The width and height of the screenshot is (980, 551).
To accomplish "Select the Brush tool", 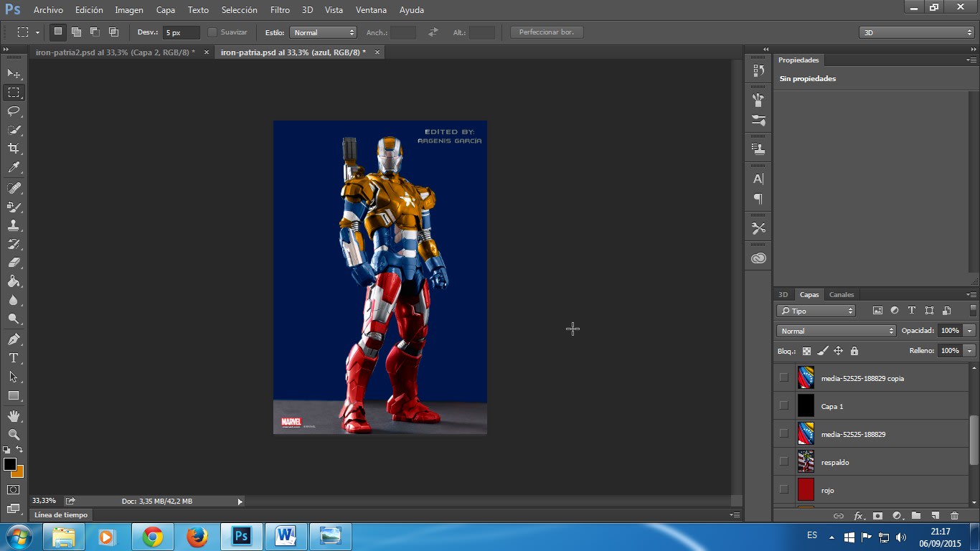I will (14, 206).
